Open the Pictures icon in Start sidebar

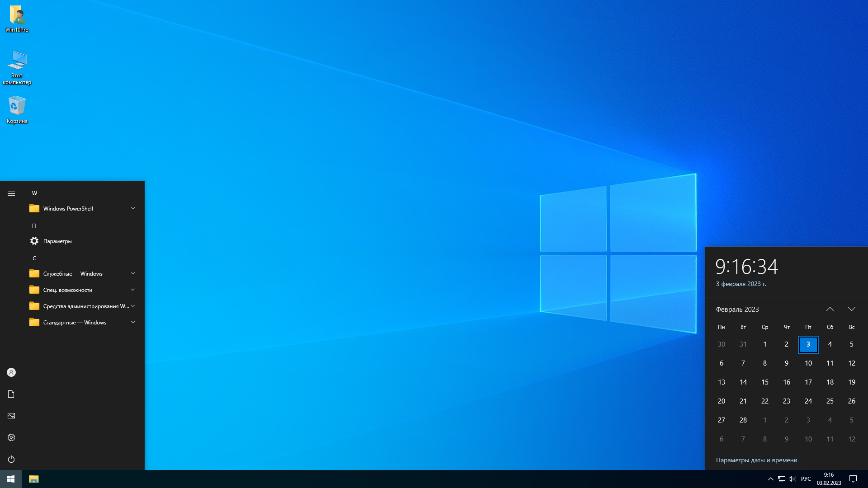tap(11, 416)
